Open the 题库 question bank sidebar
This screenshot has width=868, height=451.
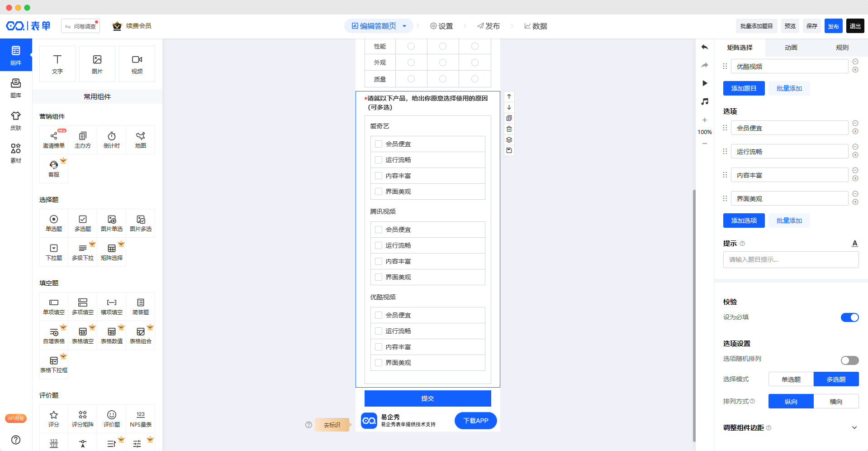[x=16, y=88]
